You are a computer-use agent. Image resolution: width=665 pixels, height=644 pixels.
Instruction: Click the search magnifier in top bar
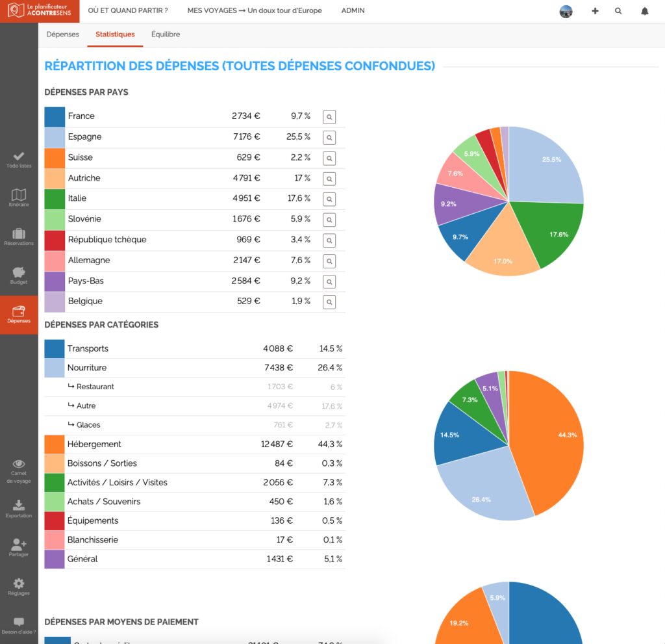(x=618, y=11)
